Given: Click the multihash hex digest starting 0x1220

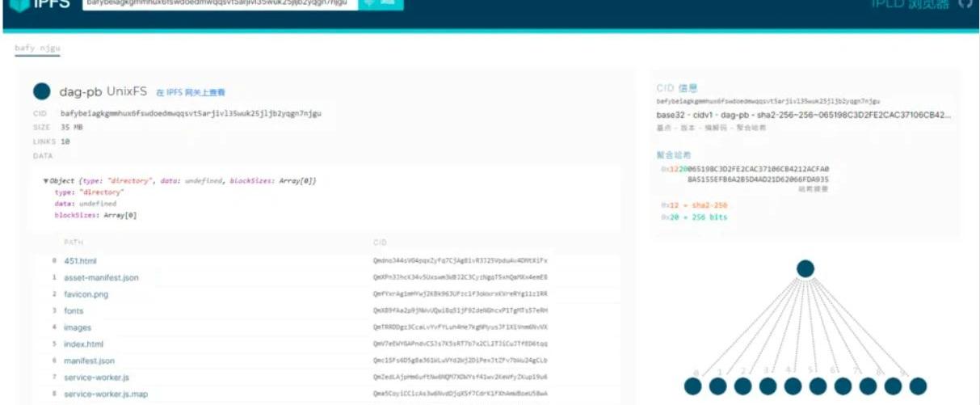Looking at the screenshot, I should (x=745, y=174).
